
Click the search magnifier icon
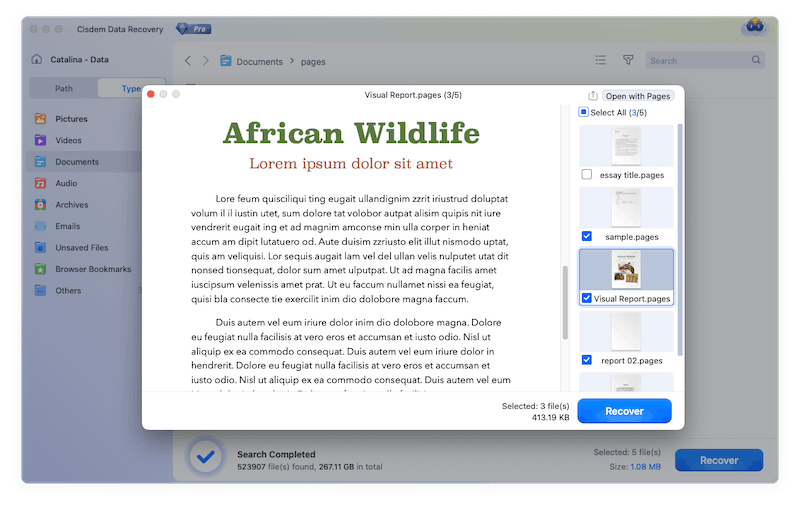(756, 60)
